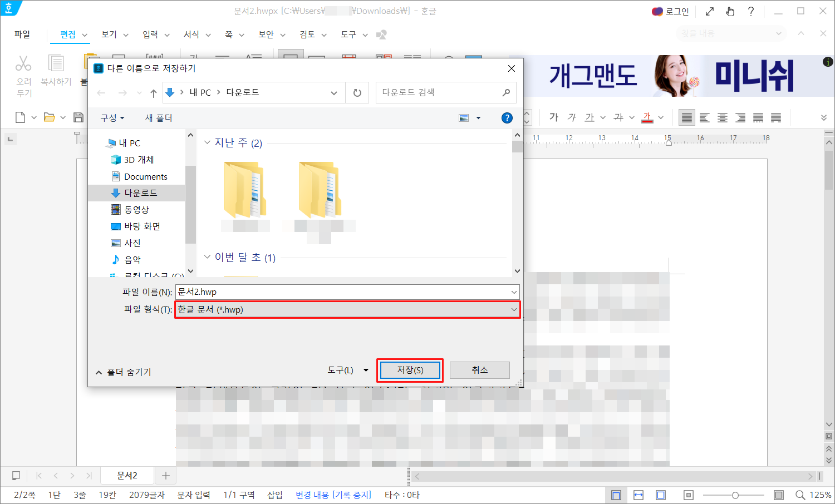
Task: Click the 새 폴더 button
Action: coord(159,118)
